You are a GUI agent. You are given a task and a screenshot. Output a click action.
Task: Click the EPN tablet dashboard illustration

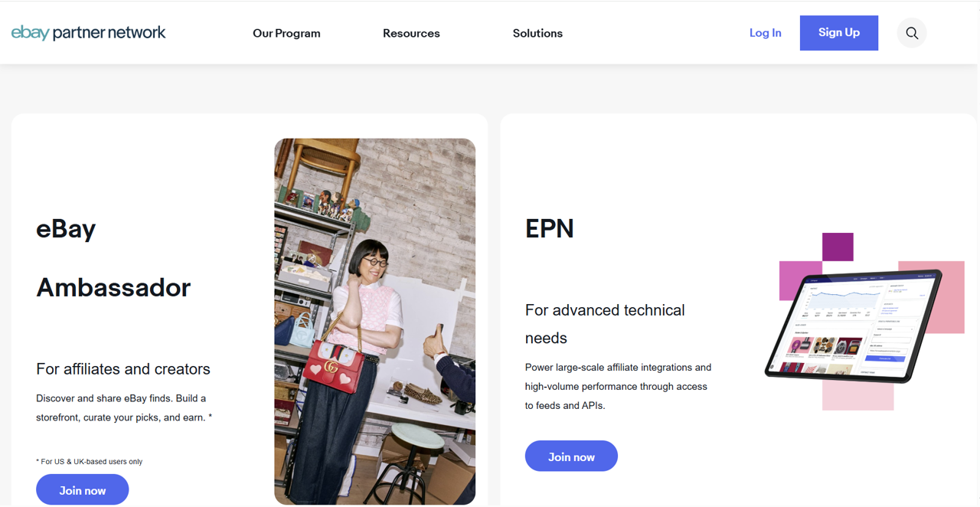coord(854,325)
